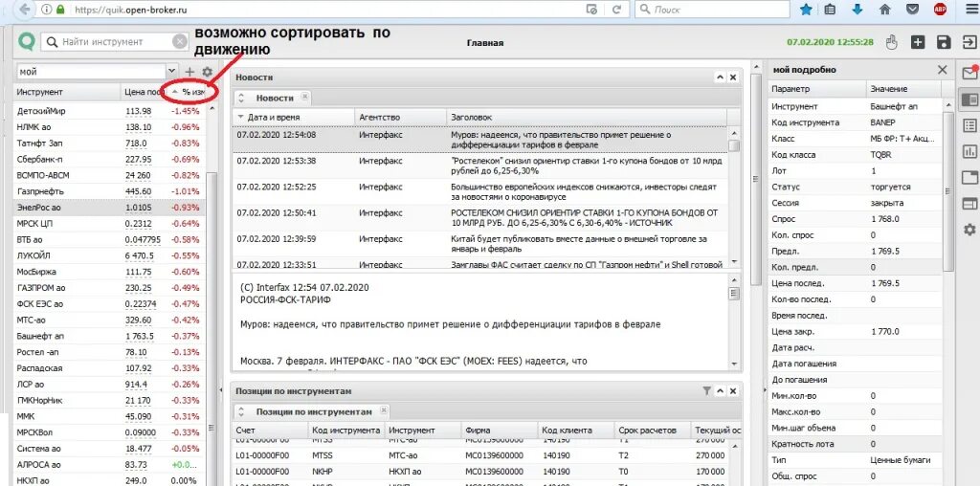Switch to 'Позиции по инструментам' tab

point(314,411)
